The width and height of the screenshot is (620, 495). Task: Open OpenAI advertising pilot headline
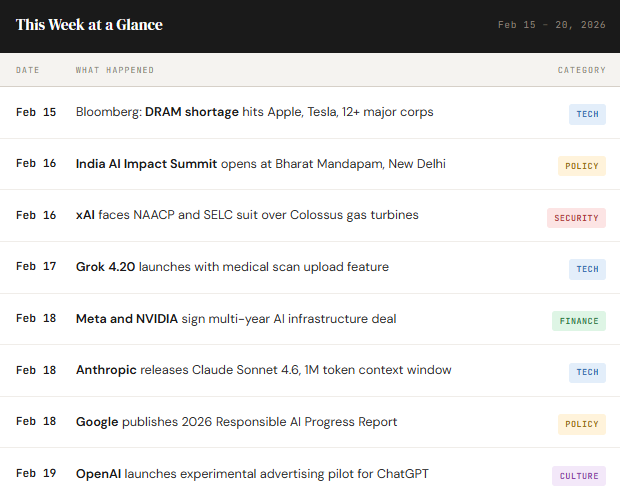point(252,474)
